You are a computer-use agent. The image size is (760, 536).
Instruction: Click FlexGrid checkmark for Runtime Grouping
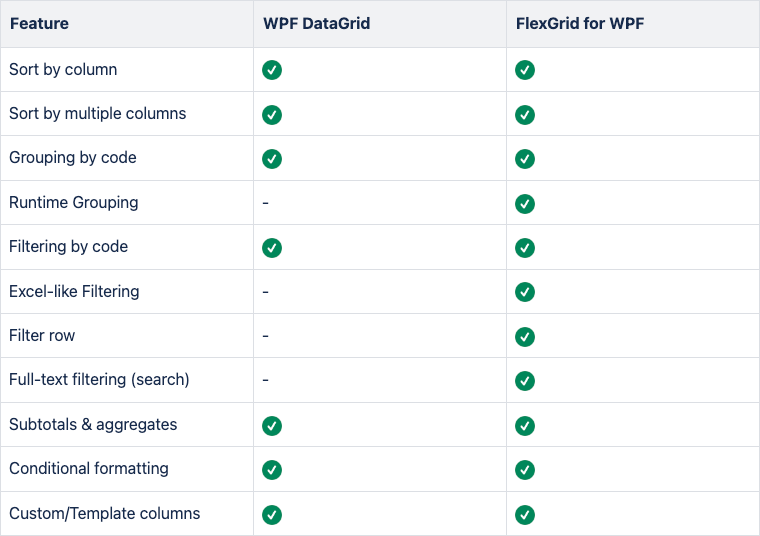pos(525,204)
